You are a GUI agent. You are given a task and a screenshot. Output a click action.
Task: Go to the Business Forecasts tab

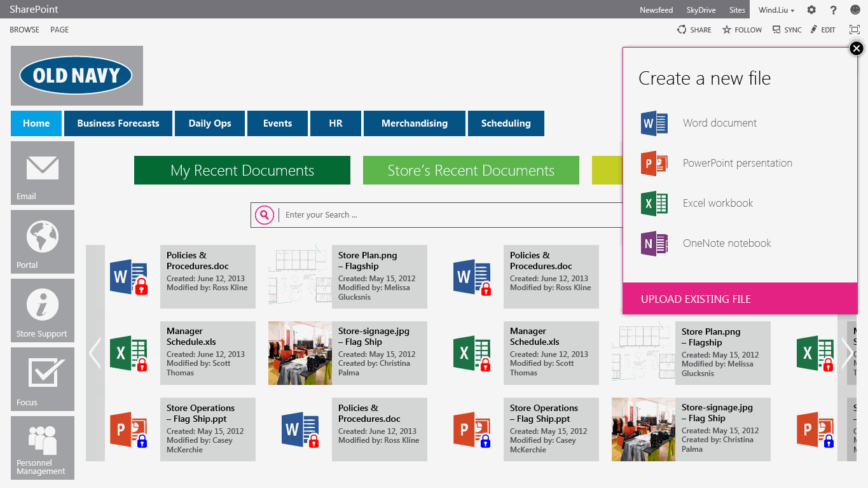(x=118, y=123)
